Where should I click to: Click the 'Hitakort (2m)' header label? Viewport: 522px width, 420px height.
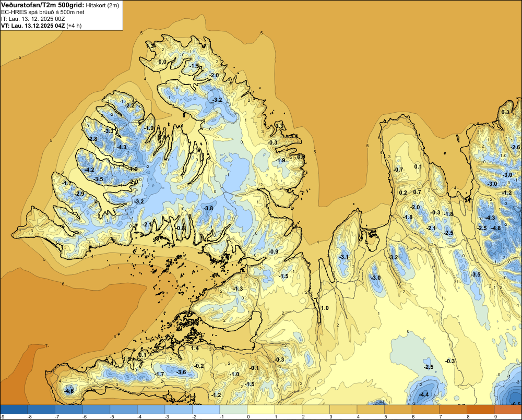point(102,5)
